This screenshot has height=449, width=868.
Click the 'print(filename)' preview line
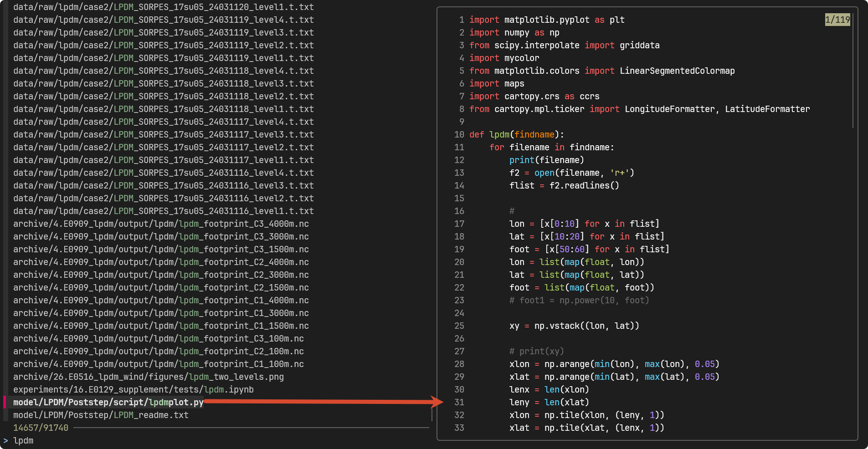tap(547, 160)
